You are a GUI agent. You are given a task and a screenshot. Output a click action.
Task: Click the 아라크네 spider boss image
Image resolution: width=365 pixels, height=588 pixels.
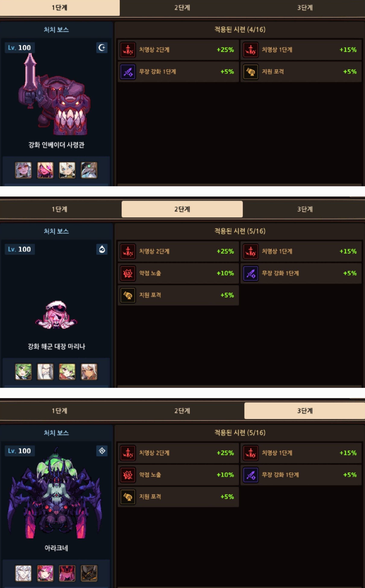(x=54, y=493)
